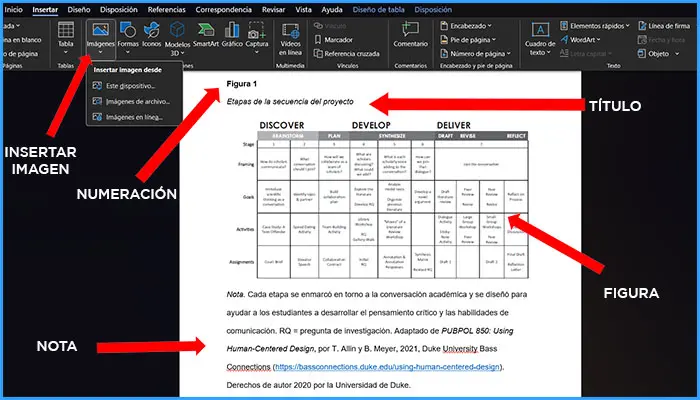Choose Imágenes en línea option
Screen dimensions: 700x400
click(x=128, y=117)
